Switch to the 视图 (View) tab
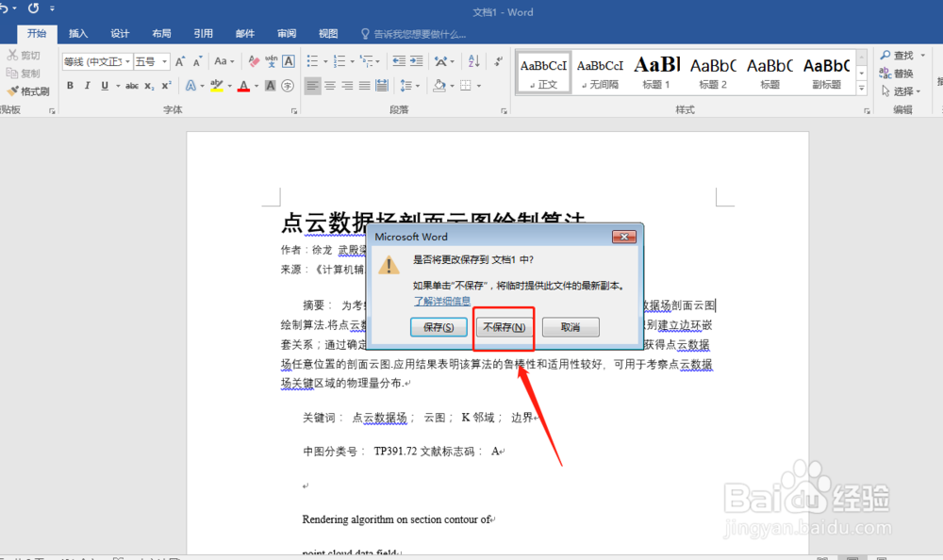This screenshot has width=943, height=560. click(x=328, y=34)
